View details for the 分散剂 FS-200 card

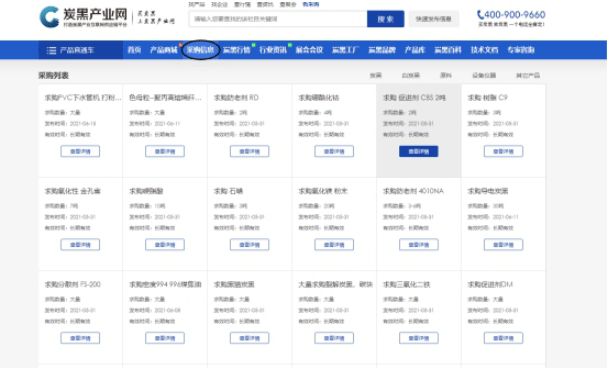tap(80, 338)
